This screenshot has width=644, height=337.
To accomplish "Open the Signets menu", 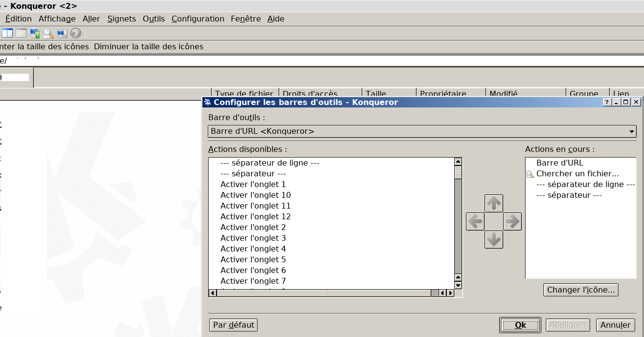I will (122, 19).
